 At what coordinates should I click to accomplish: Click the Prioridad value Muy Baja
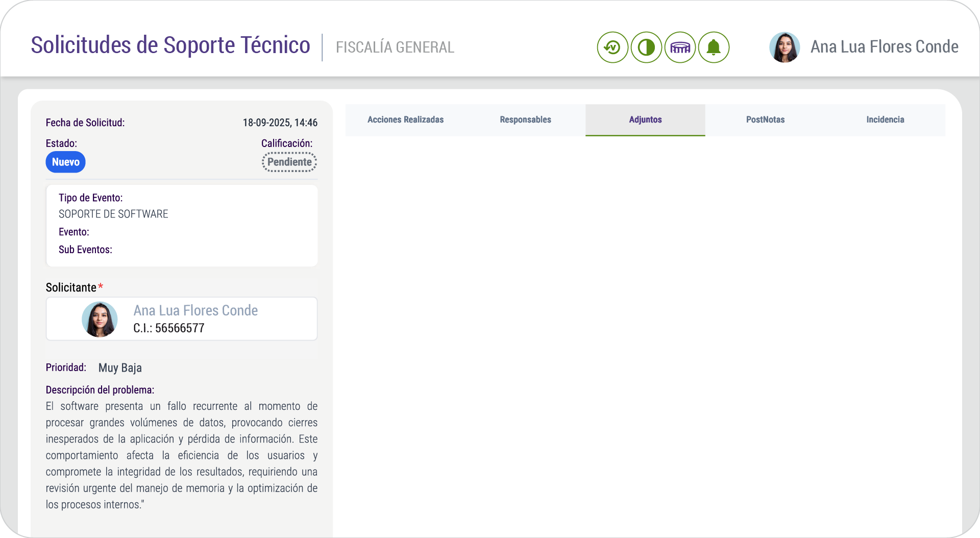[120, 368]
